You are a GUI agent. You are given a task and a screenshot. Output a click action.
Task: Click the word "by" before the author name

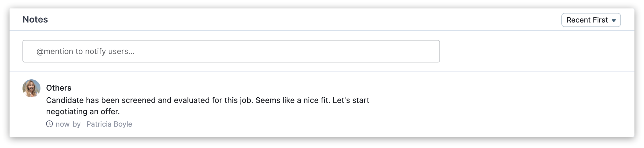pyautogui.click(x=76, y=124)
